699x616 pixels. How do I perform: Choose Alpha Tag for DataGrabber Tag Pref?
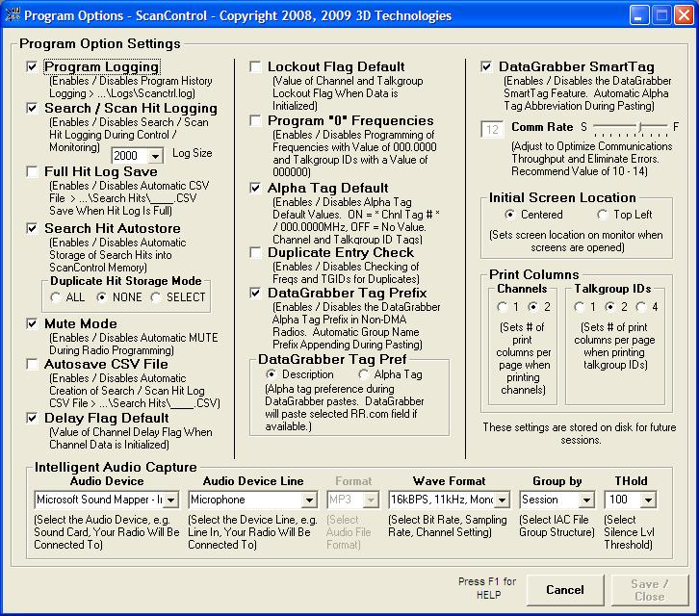click(363, 374)
